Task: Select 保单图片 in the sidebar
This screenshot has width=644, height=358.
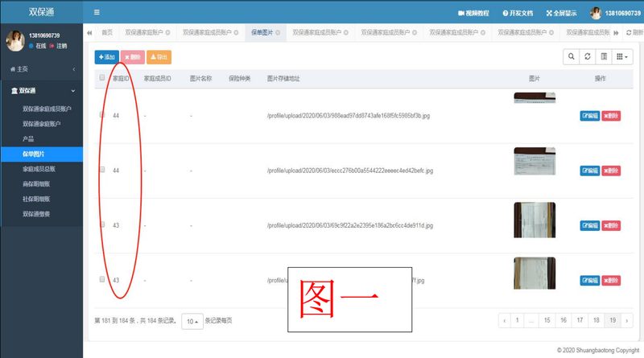Action: (42, 154)
